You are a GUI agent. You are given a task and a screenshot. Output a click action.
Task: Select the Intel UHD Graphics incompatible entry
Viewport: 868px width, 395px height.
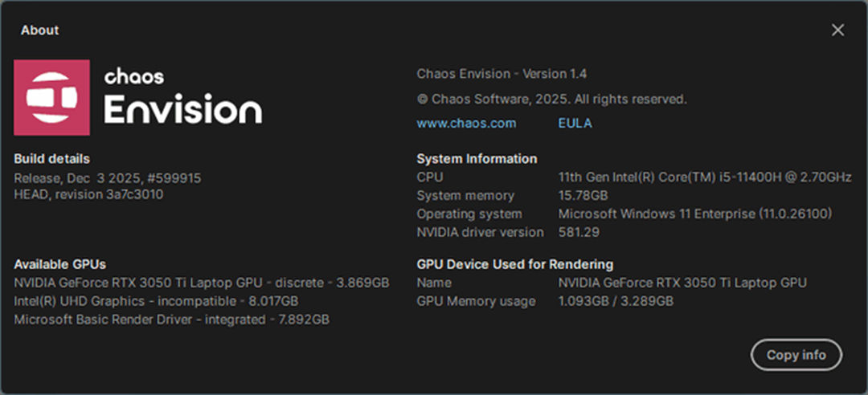[156, 301]
